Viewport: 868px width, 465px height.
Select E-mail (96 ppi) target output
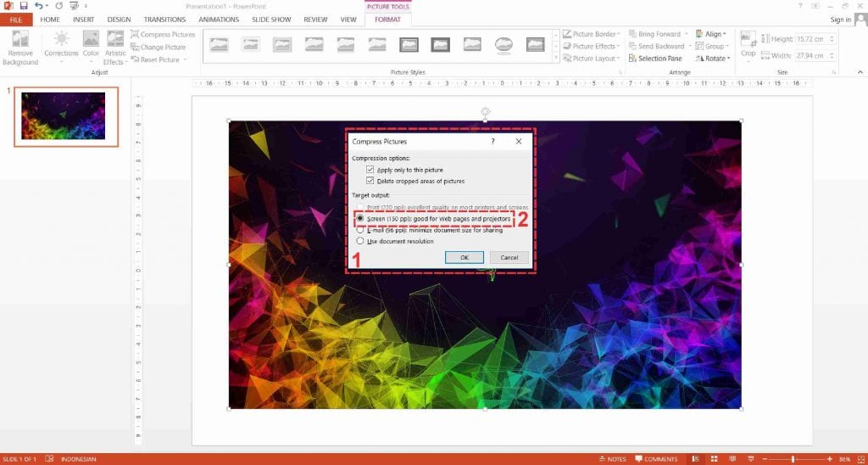point(360,230)
